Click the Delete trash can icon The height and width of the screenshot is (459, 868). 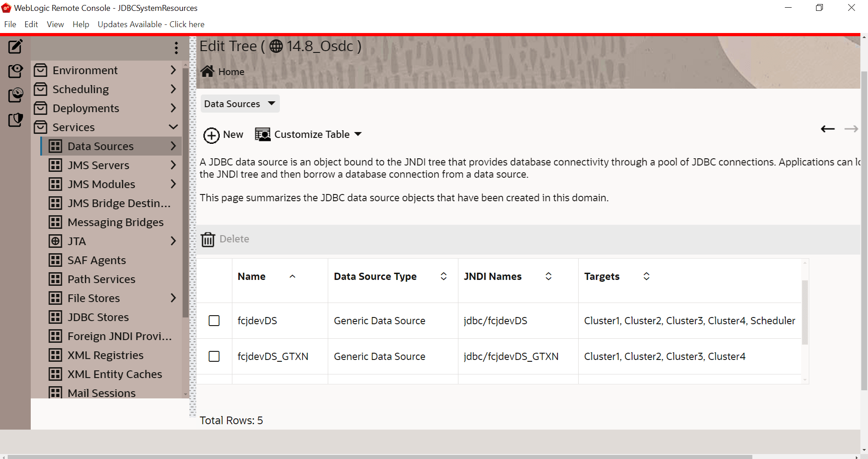208,239
